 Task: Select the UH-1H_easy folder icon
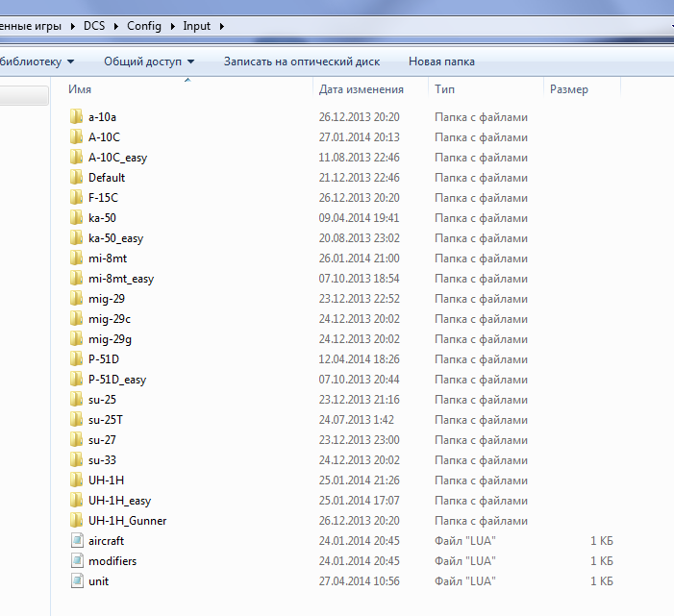point(77,501)
